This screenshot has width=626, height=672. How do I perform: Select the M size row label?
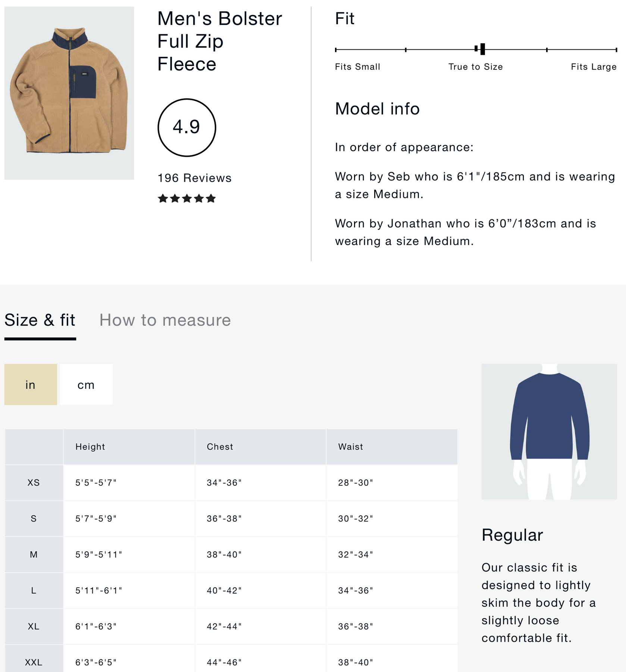tap(34, 554)
